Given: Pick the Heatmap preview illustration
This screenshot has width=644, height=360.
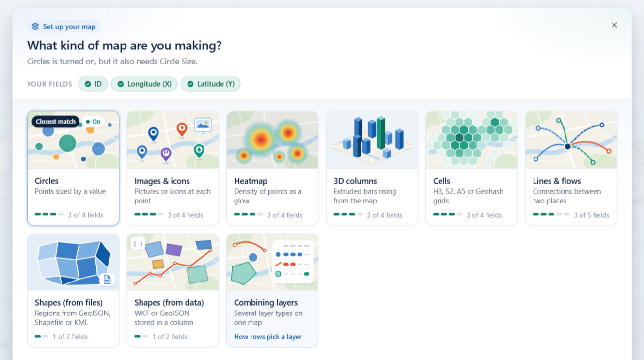Looking at the screenshot, I should [272, 140].
